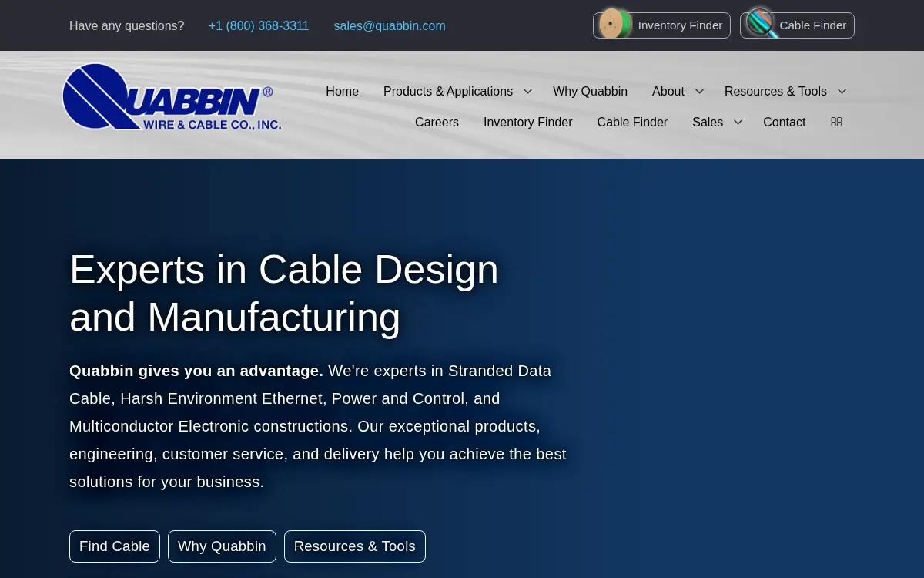The width and height of the screenshot is (924, 578).
Task: Select the About menu label
Action: click(x=668, y=91)
